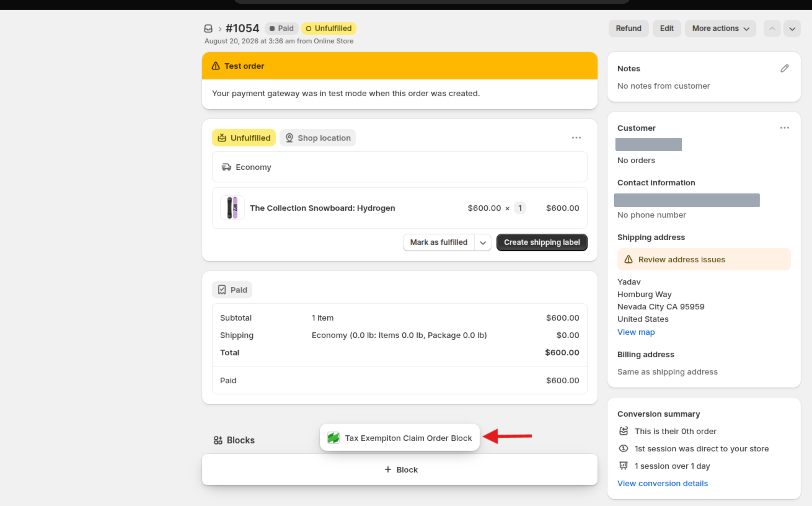Edit notes using the pencil icon
The height and width of the screenshot is (506, 812).
785,68
